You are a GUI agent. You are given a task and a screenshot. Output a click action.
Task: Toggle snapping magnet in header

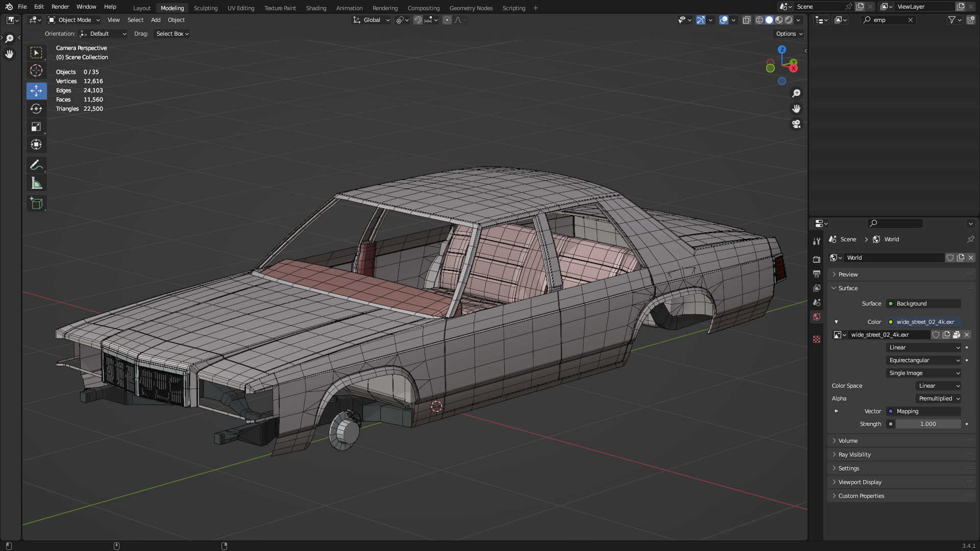pyautogui.click(x=418, y=20)
